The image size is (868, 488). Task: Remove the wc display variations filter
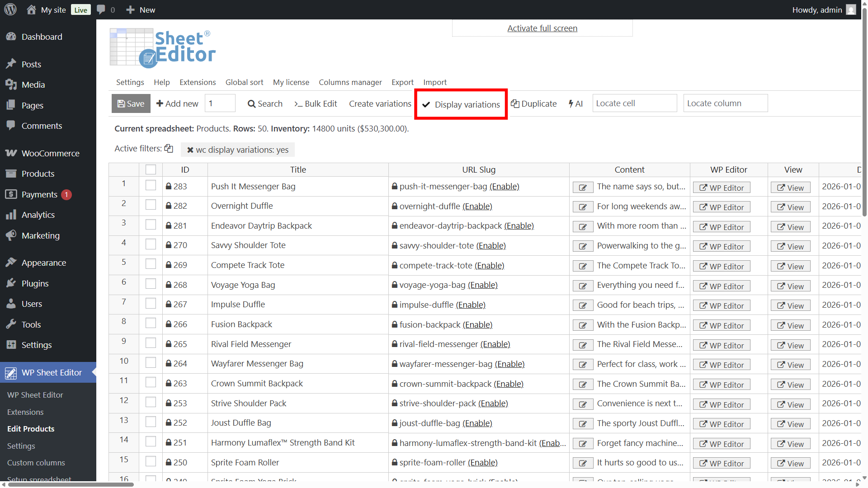click(x=190, y=150)
